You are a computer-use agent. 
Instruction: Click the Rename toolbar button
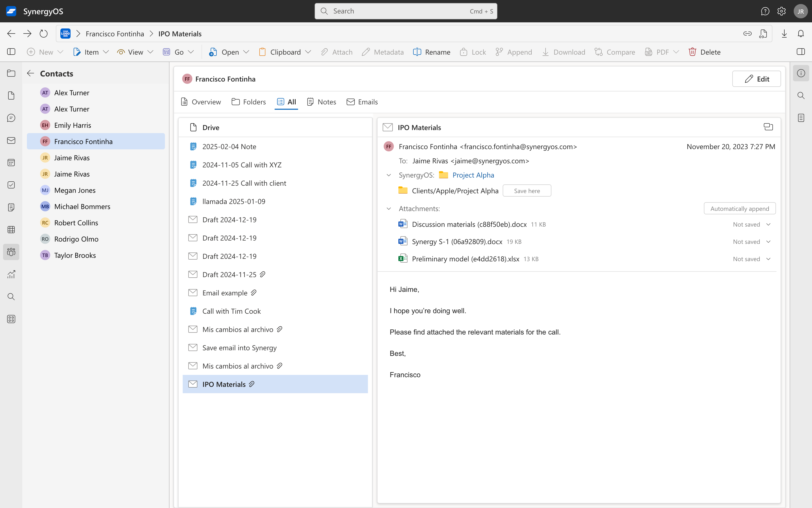click(431, 52)
